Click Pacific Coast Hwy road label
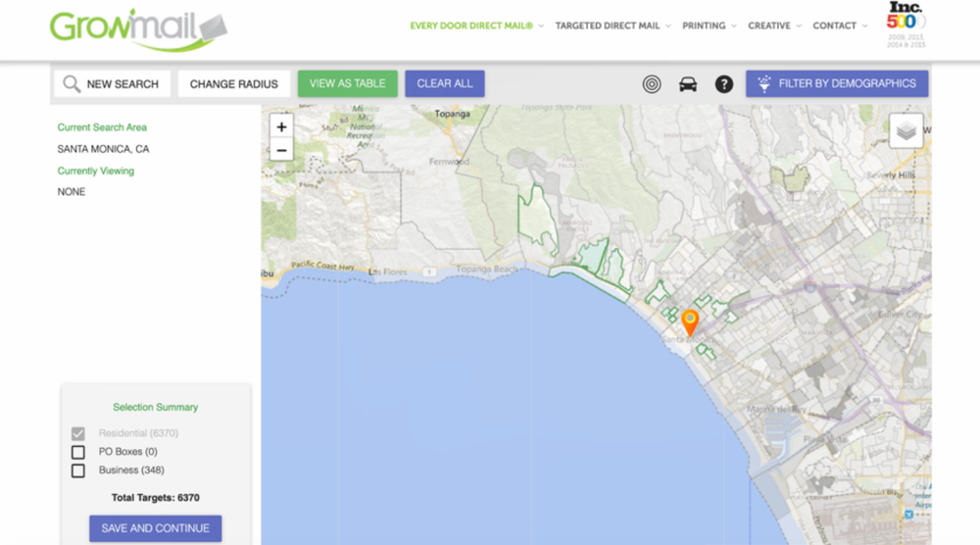980x545 pixels. click(x=322, y=266)
